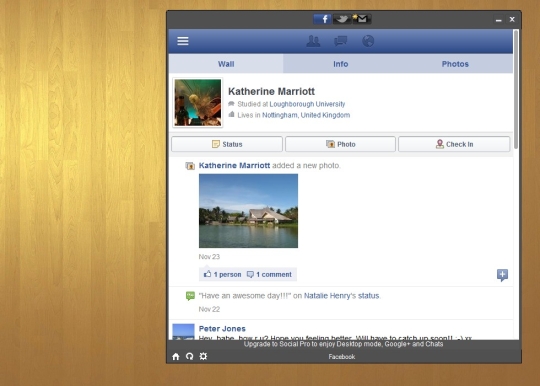View 1 person likes link

(227, 274)
